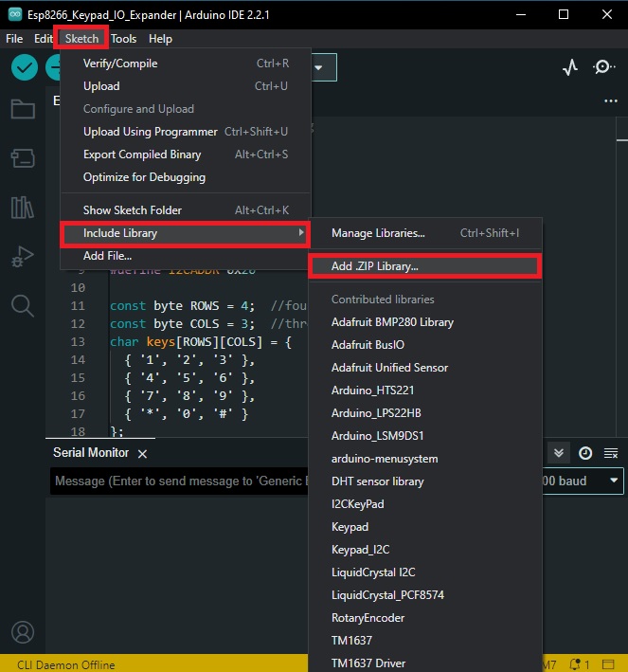Toggle timestamp in Serial Monitor
Screen dimensions: 628x672
pos(585,453)
